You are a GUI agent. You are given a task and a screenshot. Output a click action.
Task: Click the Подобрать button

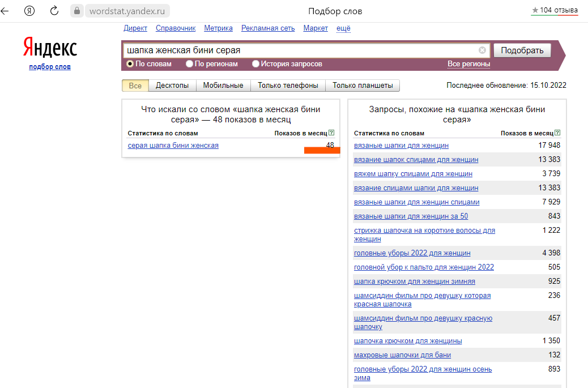(x=522, y=50)
